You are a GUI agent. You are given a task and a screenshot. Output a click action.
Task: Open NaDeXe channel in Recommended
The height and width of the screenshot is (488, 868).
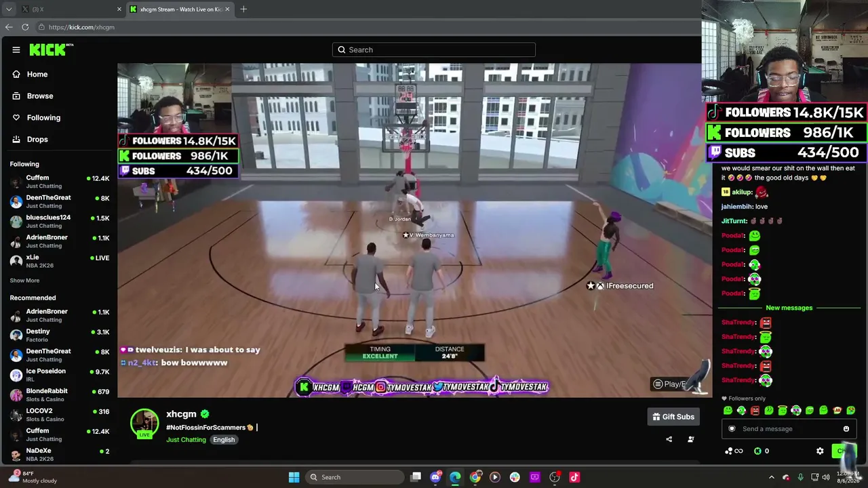pos(59,454)
